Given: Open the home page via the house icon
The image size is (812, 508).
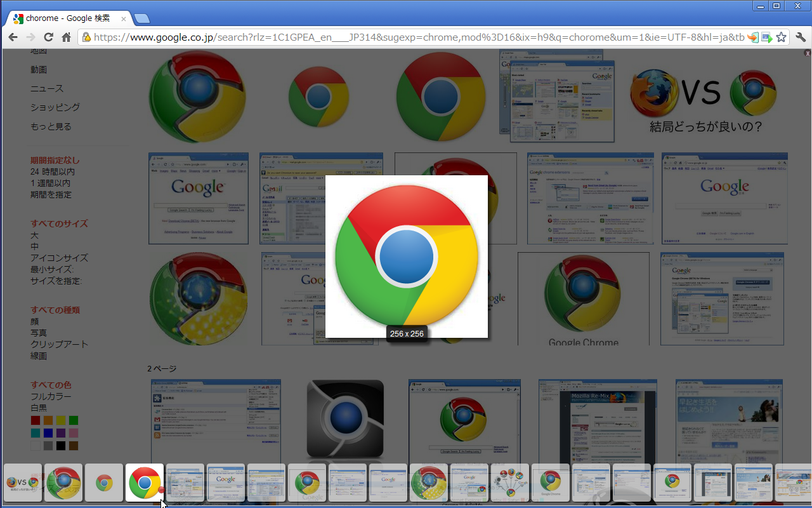Looking at the screenshot, I should pyautogui.click(x=66, y=37).
